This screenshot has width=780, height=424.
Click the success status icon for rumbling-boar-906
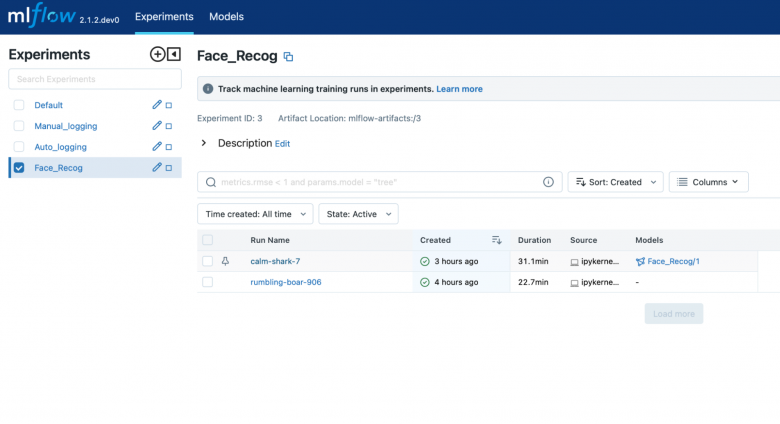(425, 282)
